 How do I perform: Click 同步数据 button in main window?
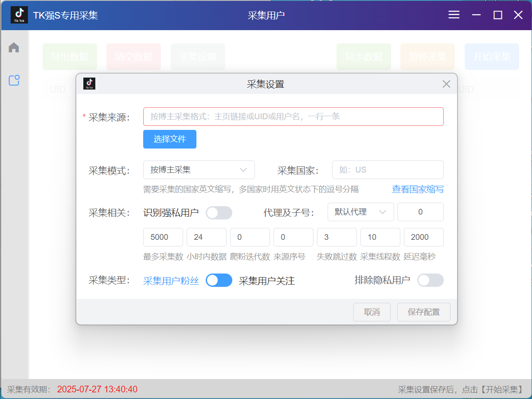tap(364, 57)
